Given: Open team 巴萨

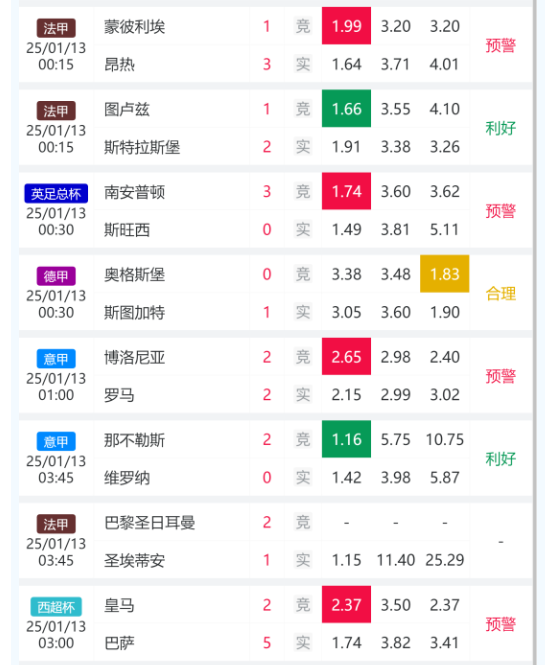Looking at the screenshot, I should pyautogui.click(x=119, y=643).
